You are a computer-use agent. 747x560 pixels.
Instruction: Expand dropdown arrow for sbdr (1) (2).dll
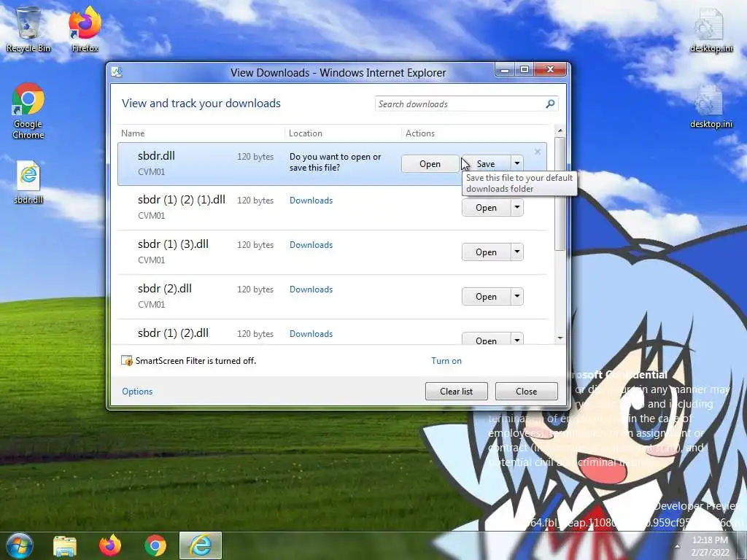click(x=517, y=339)
